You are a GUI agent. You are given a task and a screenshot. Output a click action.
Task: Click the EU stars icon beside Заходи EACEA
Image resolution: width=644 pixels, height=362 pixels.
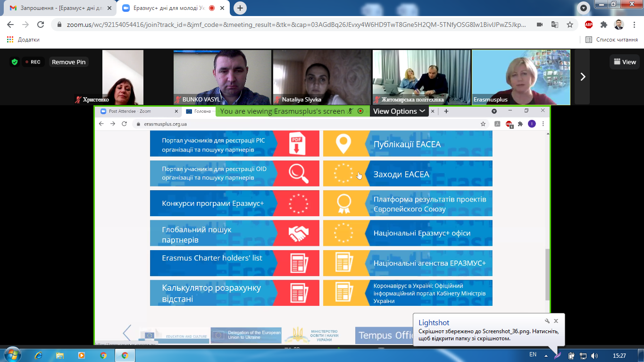tap(343, 174)
